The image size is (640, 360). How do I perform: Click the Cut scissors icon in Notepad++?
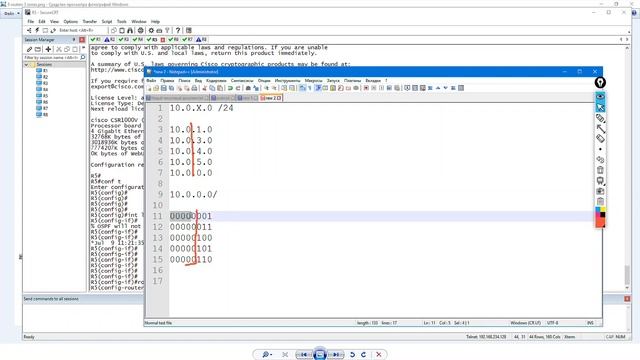coord(204,88)
